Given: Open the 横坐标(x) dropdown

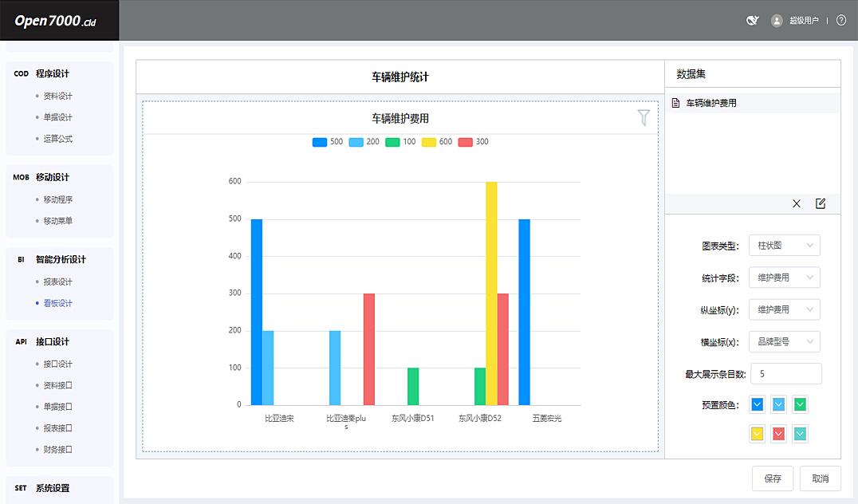Looking at the screenshot, I should pyautogui.click(x=784, y=342).
